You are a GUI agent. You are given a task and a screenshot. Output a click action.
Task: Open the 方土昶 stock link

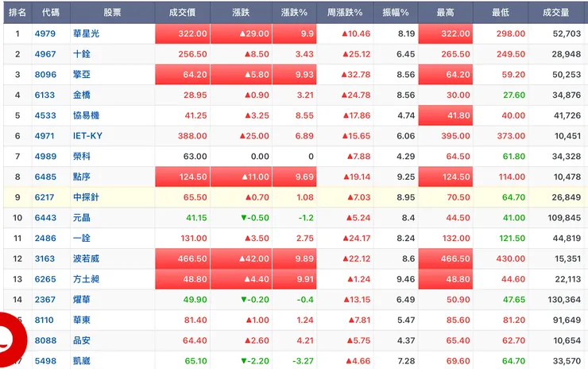[87, 279]
